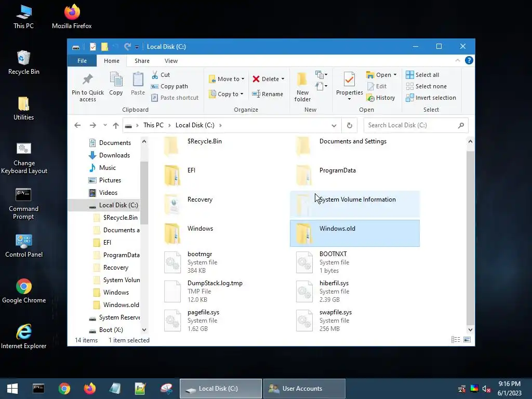532x399 pixels.
Task: Click the file list vertical scrollbar
Action: [x=470, y=237]
